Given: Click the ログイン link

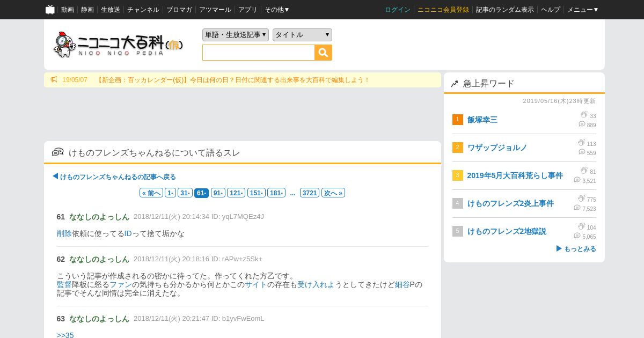Looking at the screenshot, I should 398,10.
